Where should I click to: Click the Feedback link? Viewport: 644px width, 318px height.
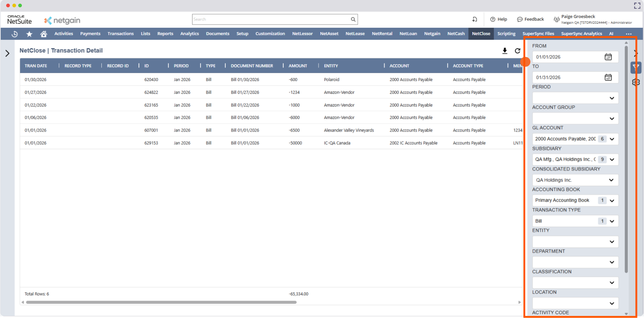tap(530, 19)
